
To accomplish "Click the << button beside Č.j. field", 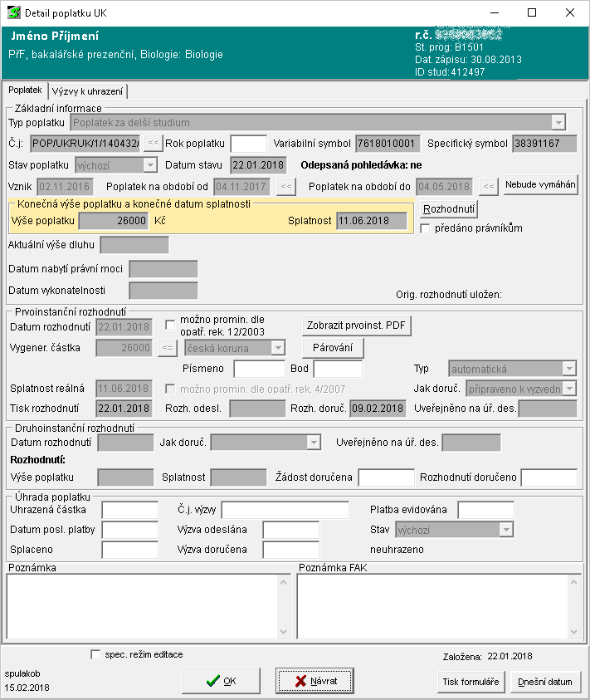I will click(154, 144).
